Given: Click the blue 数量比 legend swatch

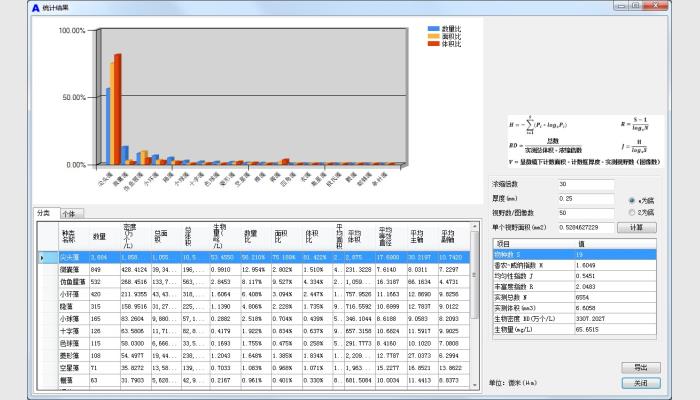Looking at the screenshot, I should coord(432,29).
